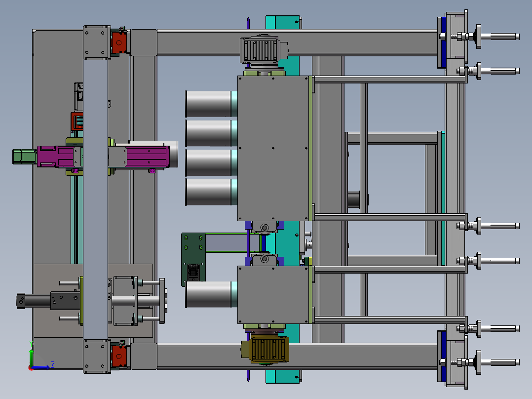Select the black pneumatic cylinder at lower left

point(49,301)
